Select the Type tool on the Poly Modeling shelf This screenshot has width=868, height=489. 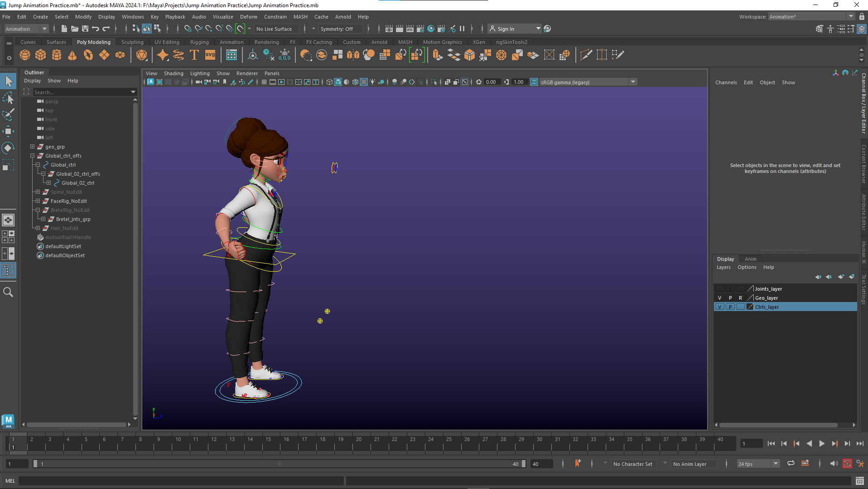[194, 55]
